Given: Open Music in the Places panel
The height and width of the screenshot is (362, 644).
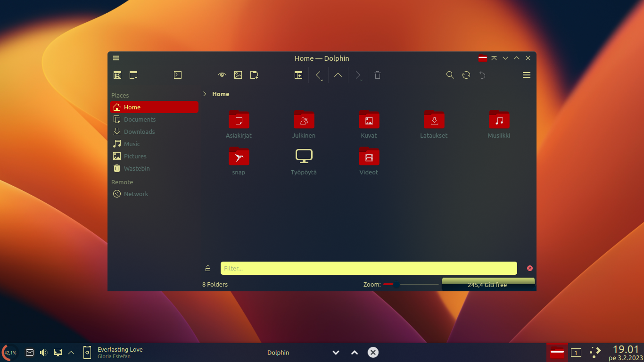Looking at the screenshot, I should [x=154, y=144].
